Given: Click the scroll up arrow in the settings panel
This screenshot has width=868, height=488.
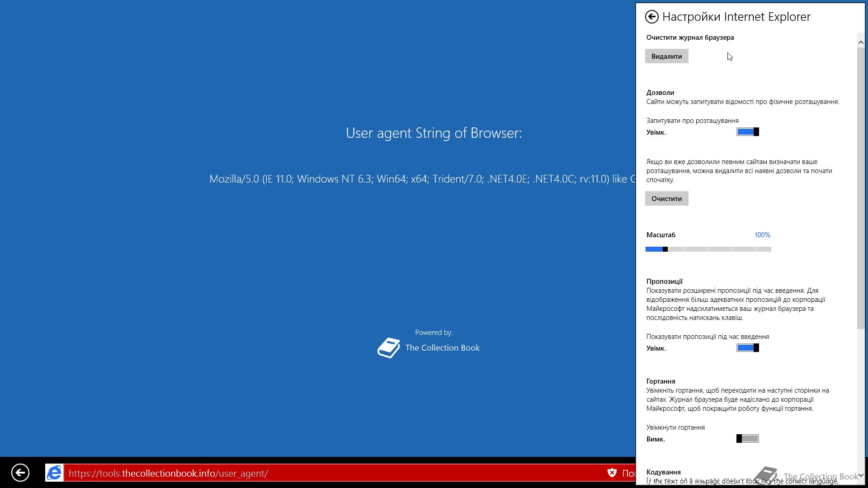Looking at the screenshot, I should point(861,42).
